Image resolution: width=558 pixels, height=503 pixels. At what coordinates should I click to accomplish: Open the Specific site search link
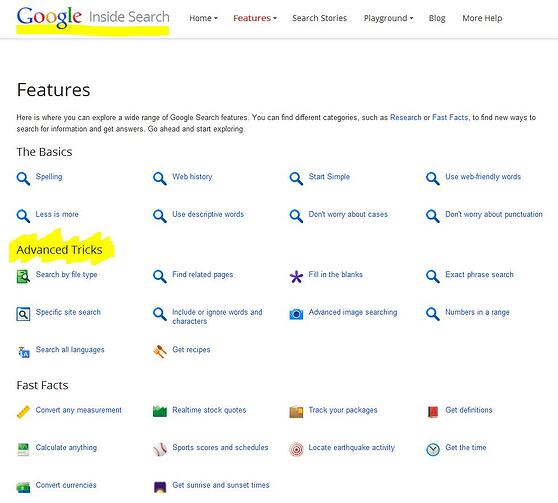pyautogui.click(x=68, y=312)
